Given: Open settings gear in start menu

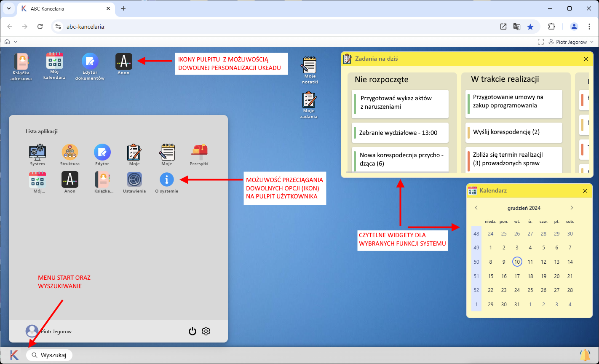Looking at the screenshot, I should click(x=206, y=331).
